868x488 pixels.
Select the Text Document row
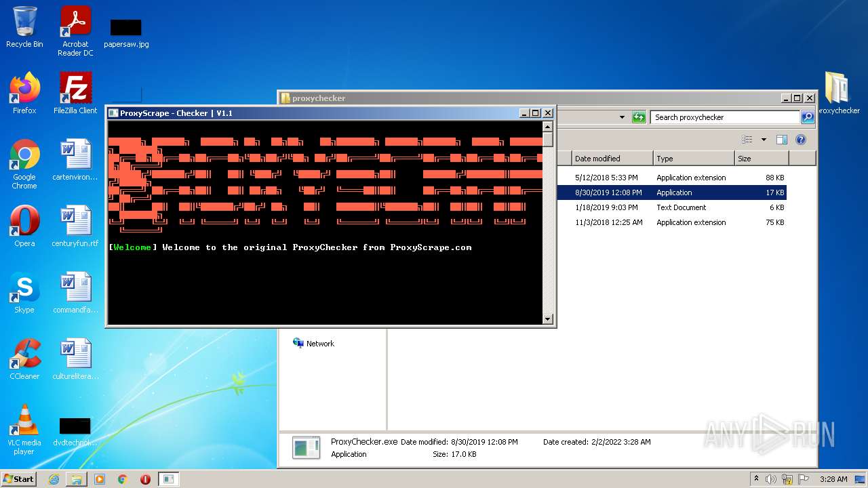[x=671, y=207]
